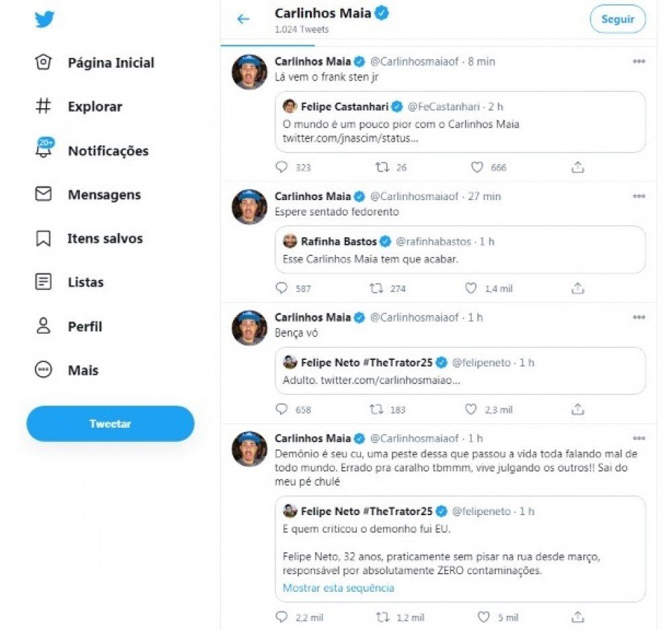The image size is (672, 630).
Task: Open 'Mostrar esta sequência' link
Action: (x=338, y=588)
